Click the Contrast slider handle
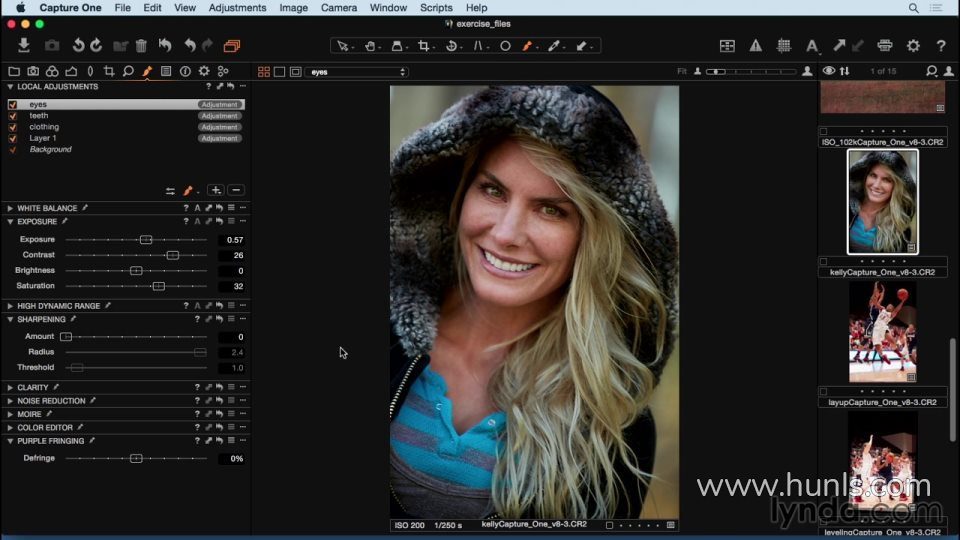The image size is (960, 540). [x=172, y=255]
